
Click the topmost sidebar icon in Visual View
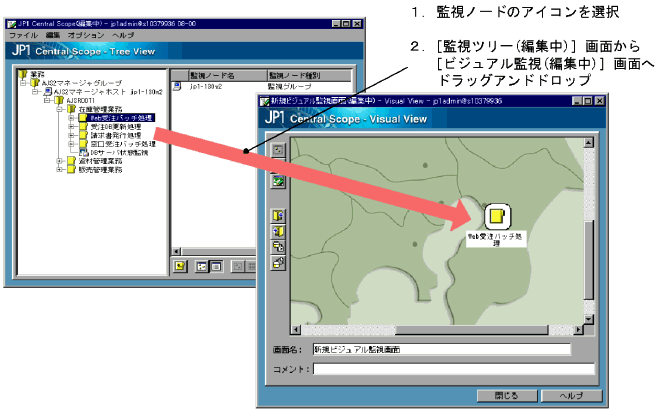click(278, 149)
